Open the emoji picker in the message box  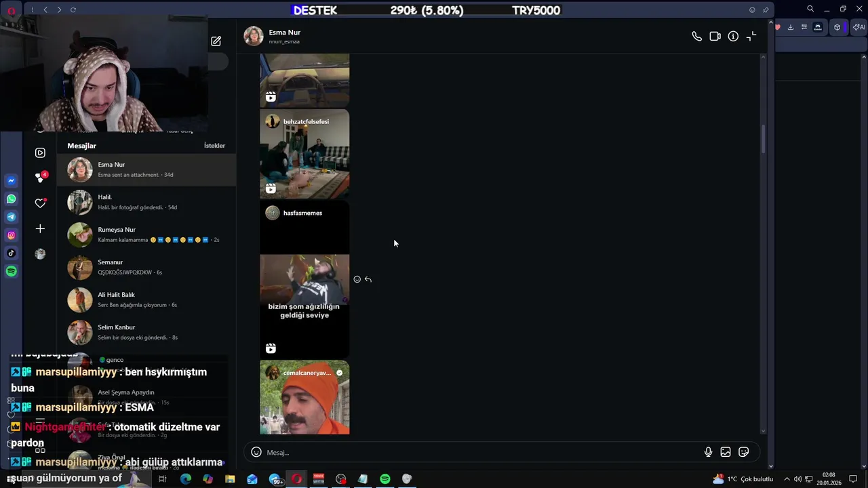[x=256, y=452]
